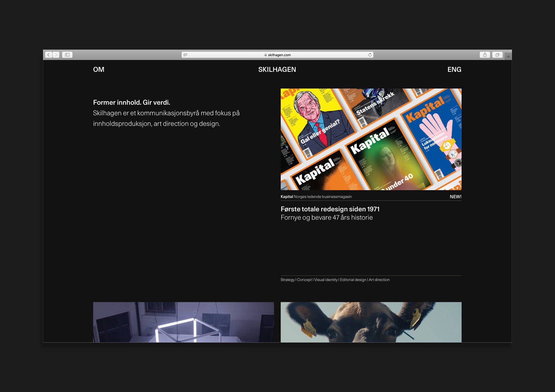Click the Strategy tag text

tap(288, 280)
